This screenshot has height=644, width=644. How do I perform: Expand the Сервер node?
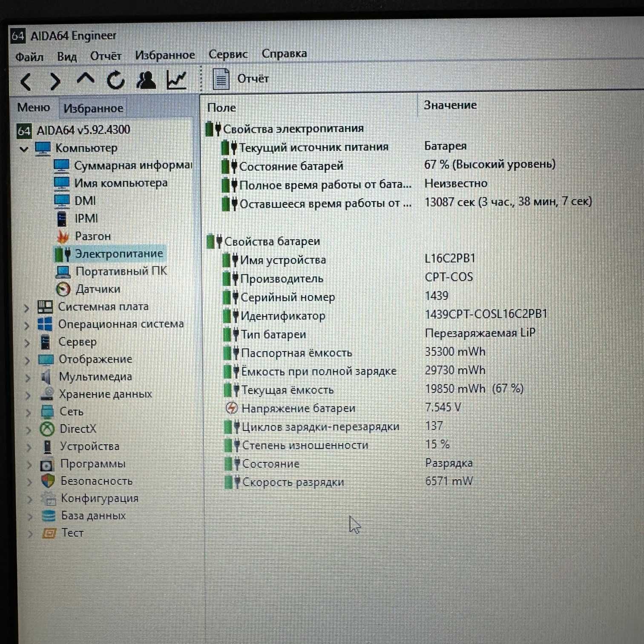(27, 343)
